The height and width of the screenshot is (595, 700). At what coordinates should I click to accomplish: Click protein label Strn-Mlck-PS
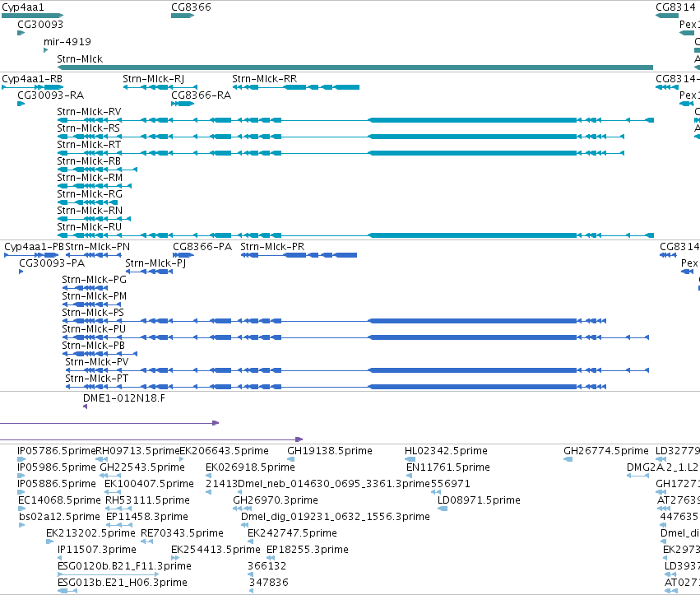(x=93, y=313)
